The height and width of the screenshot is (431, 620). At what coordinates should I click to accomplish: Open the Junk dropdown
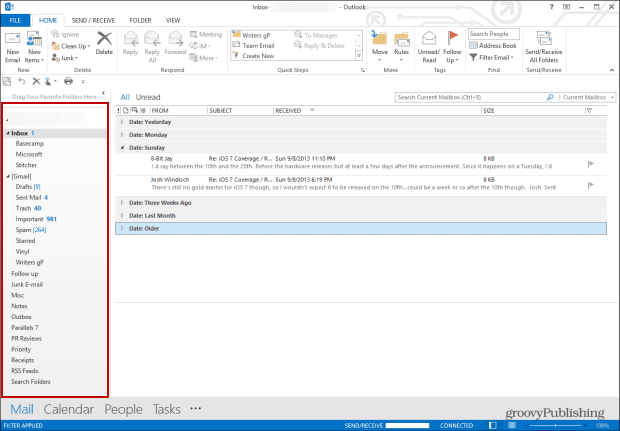(65, 58)
